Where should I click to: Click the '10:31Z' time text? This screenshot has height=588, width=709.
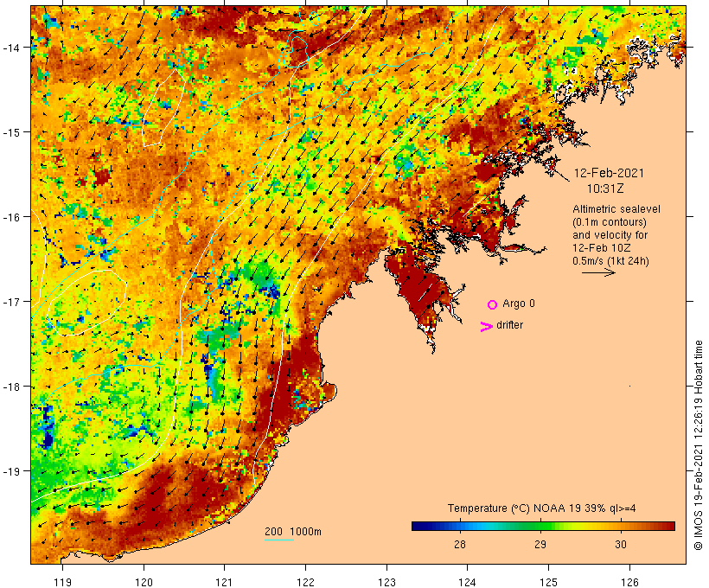[x=605, y=189]
